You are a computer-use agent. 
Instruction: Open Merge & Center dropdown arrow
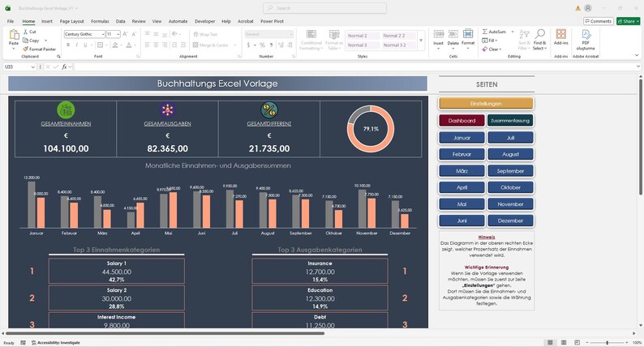tap(235, 45)
